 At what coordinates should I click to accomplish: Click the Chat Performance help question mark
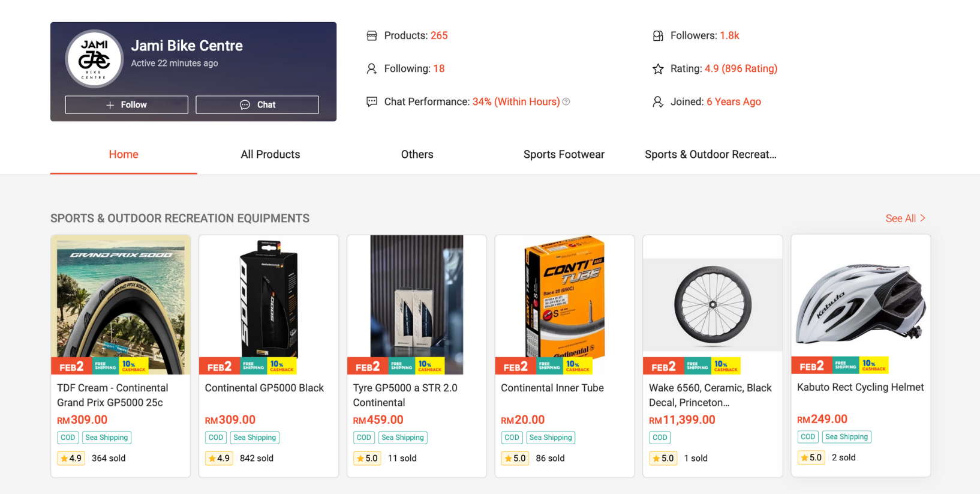[566, 102]
